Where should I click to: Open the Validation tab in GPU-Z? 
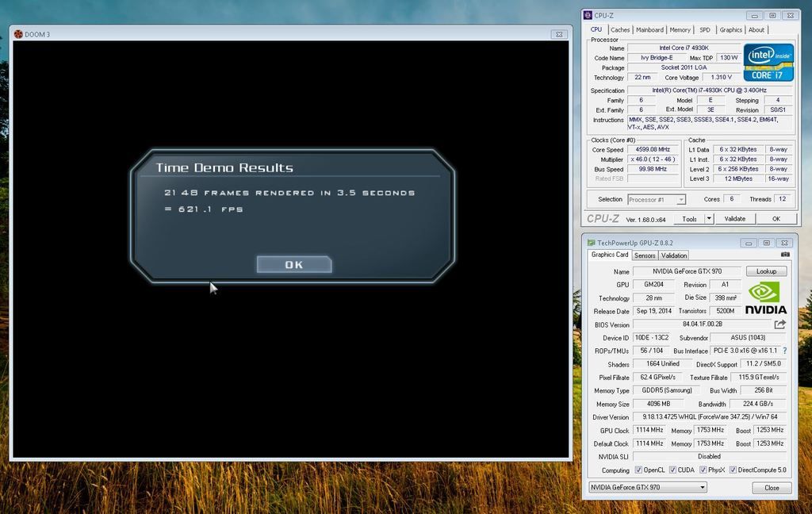click(674, 255)
